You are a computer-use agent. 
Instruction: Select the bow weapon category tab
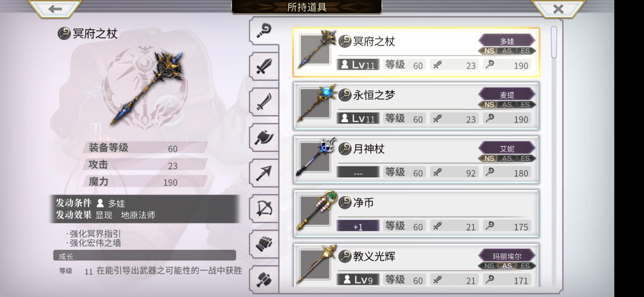point(264,208)
